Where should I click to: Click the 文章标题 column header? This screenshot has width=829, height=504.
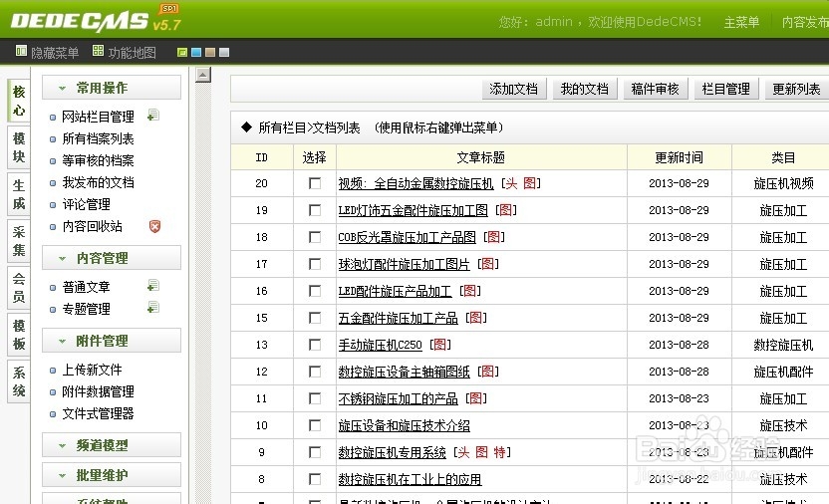[481, 157]
